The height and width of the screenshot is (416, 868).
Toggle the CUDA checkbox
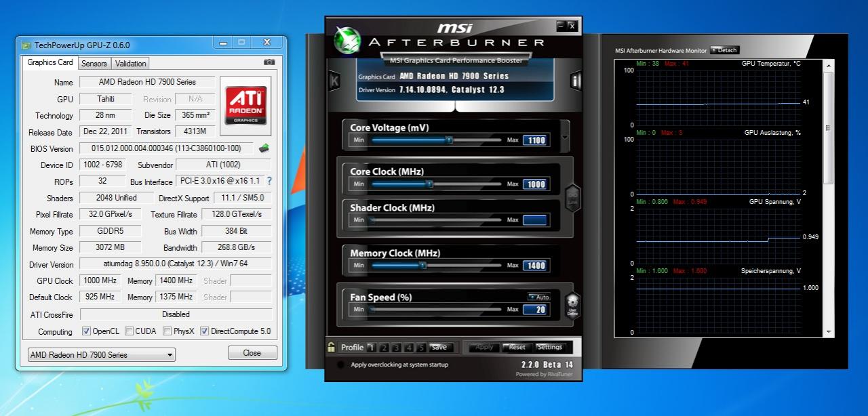tap(129, 331)
